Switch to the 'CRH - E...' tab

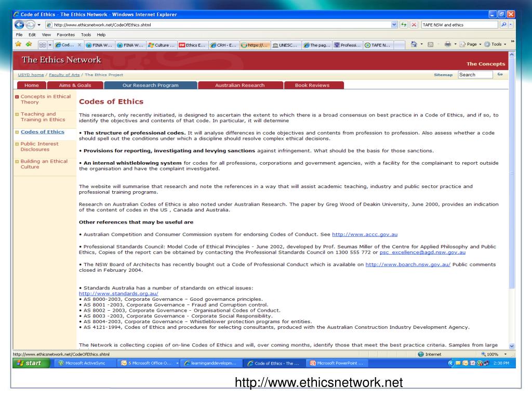coord(223,45)
